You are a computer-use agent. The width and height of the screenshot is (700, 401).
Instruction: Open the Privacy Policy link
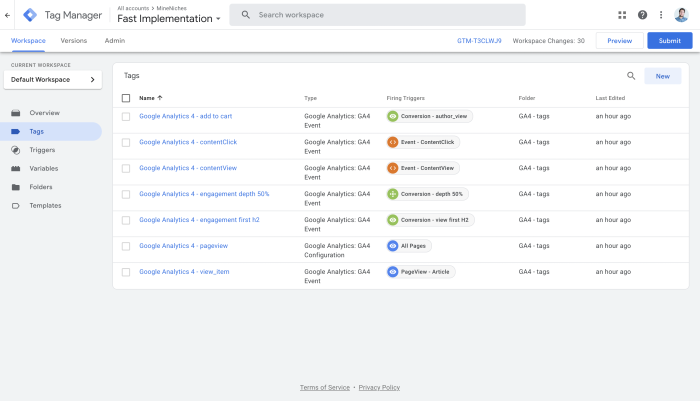click(379, 387)
